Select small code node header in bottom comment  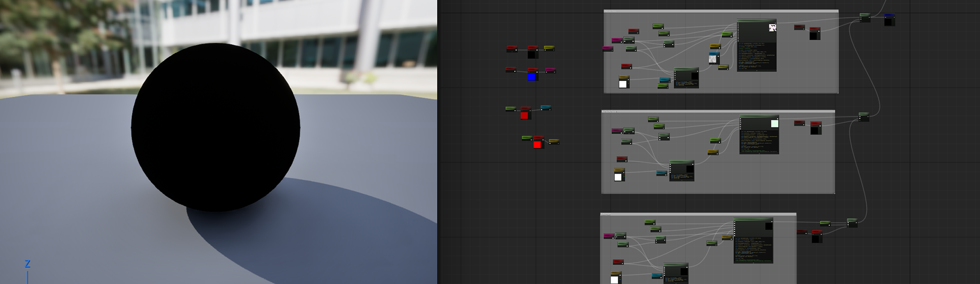676,265
